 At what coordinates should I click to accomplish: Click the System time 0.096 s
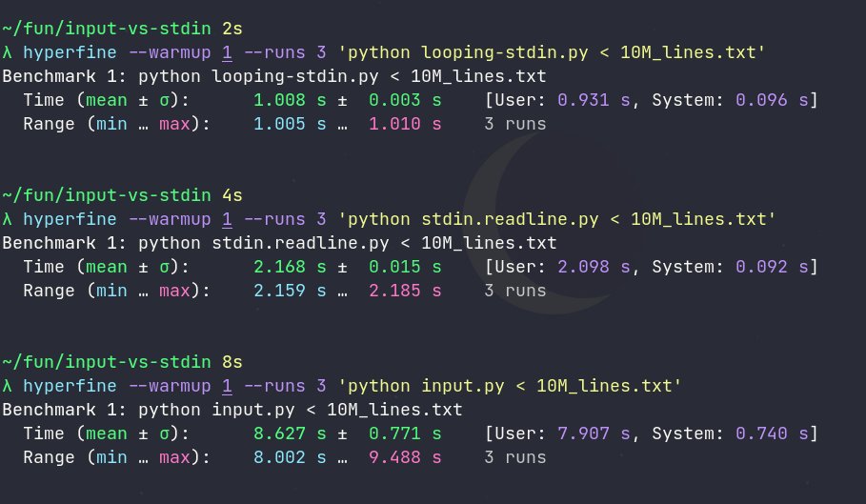tap(772, 100)
